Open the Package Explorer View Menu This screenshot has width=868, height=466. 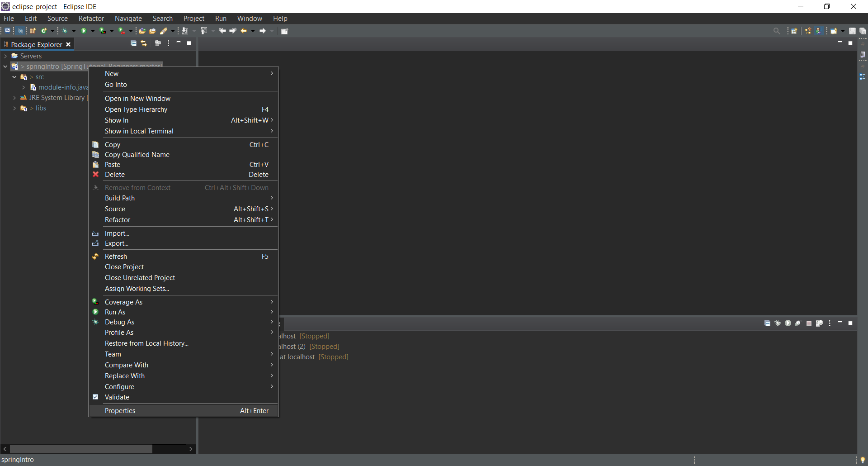168,43
